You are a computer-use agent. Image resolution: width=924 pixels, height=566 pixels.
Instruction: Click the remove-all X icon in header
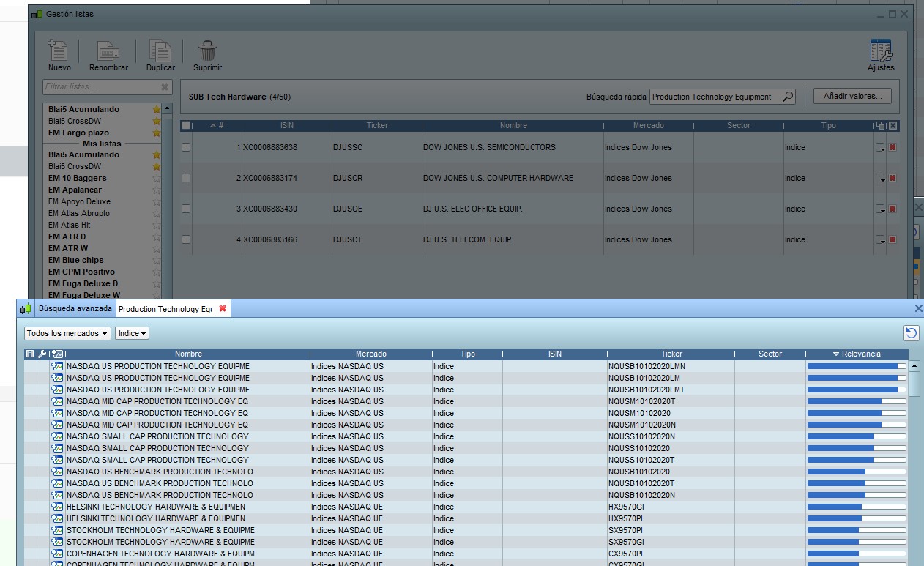pos(893,126)
